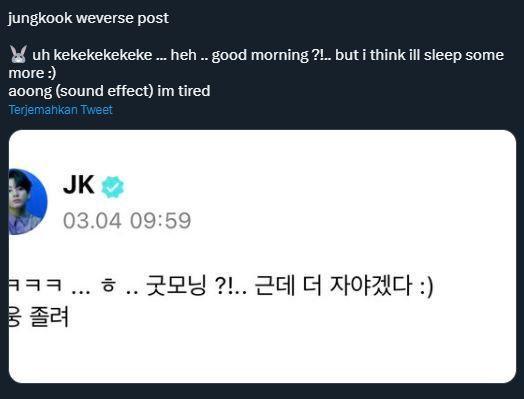Click the Korean word 졸려 on the second line

[x=49, y=316]
